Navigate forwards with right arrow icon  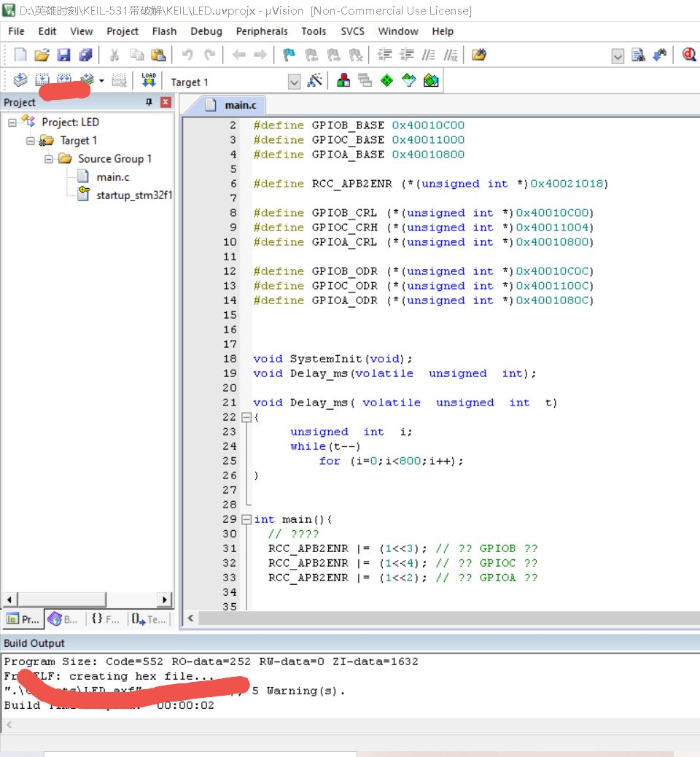[260, 55]
